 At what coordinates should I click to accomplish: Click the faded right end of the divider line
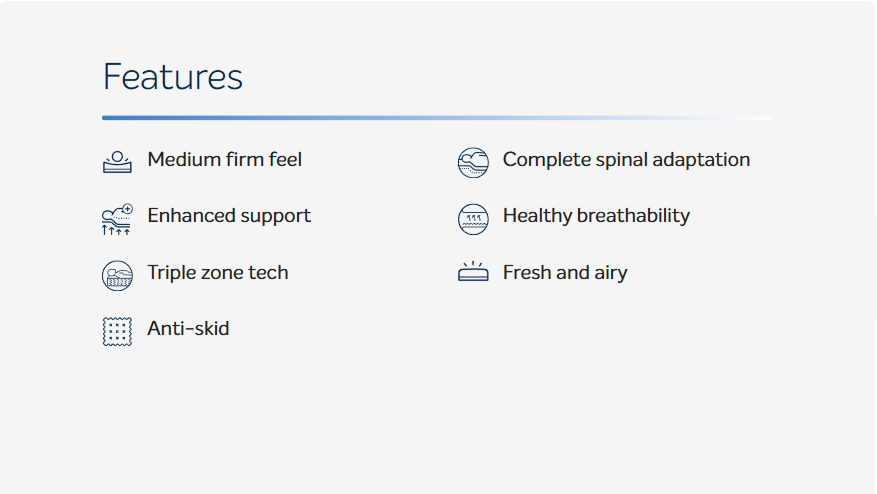click(x=749, y=118)
